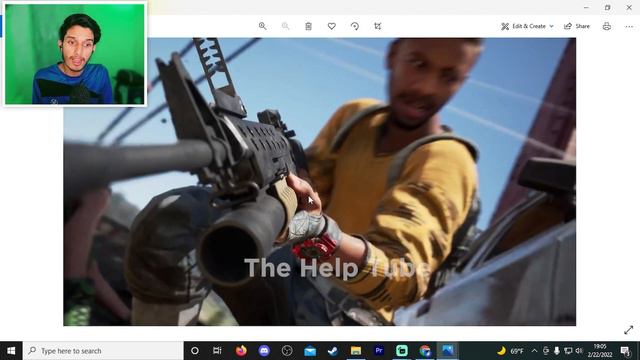Open the volume control in the tray

point(579,351)
